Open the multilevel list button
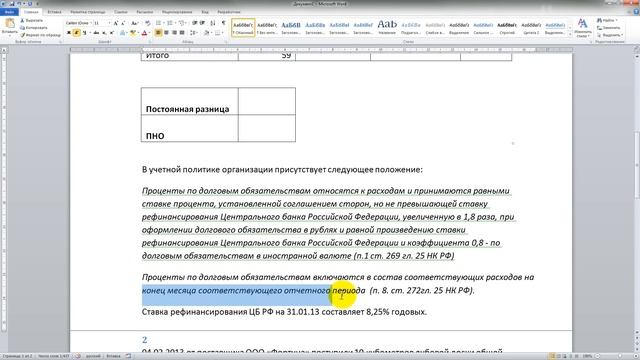The image size is (640, 360). [182, 23]
